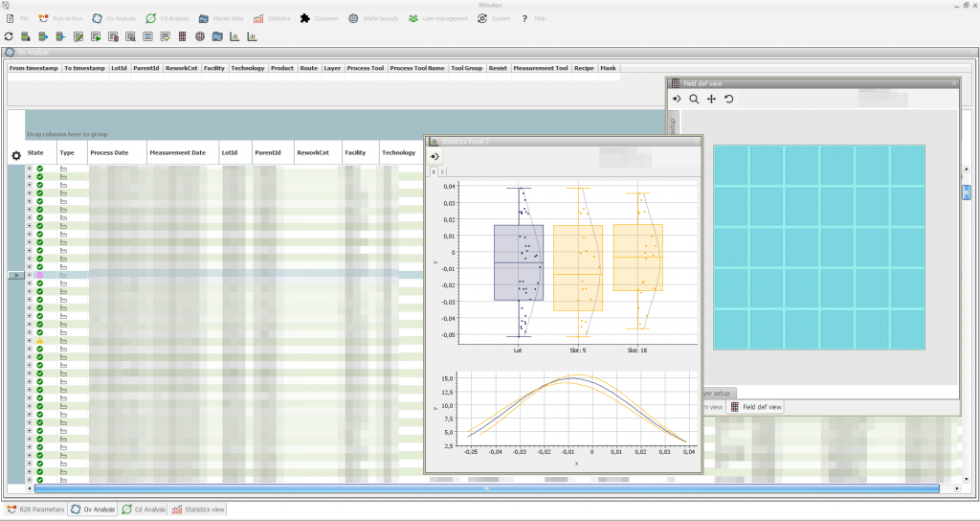Screen dimensions: 980x521
Task: Select the pan move tool in Field def view
Action: click(x=711, y=99)
